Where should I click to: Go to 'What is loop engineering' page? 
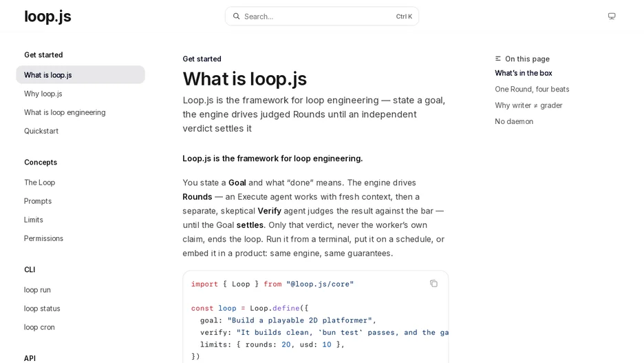pyautogui.click(x=65, y=112)
